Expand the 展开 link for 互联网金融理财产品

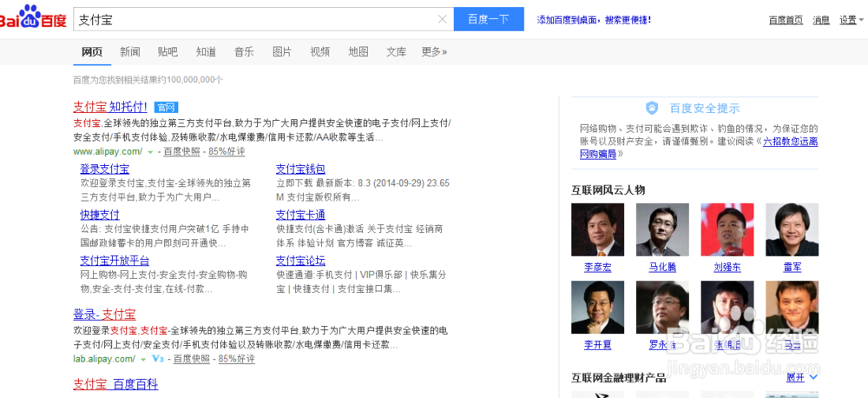(801, 377)
